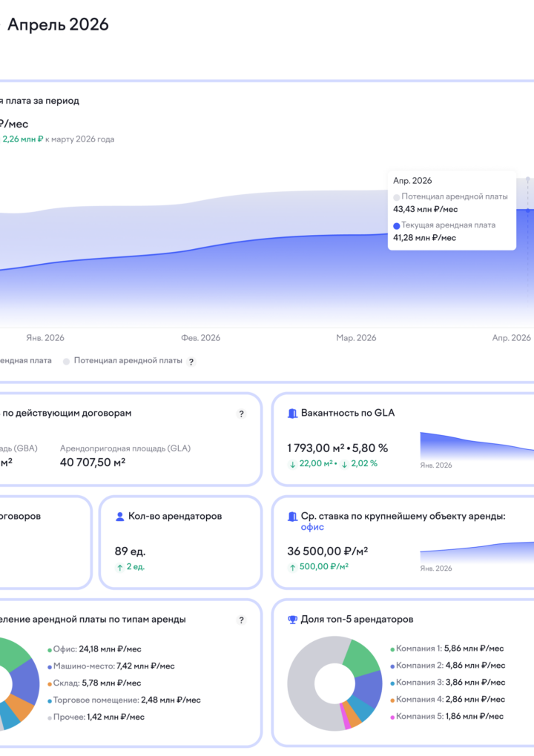Image resolution: width=534 pixels, height=756 pixels.
Task: Open help icon in действующим договорам card
Action: pyautogui.click(x=241, y=414)
